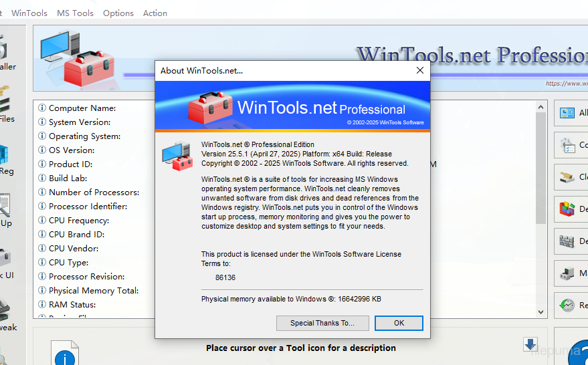Screen dimensions: 588x365
Task: Click the info icon beside Number of Processors
Action: pos(42,193)
